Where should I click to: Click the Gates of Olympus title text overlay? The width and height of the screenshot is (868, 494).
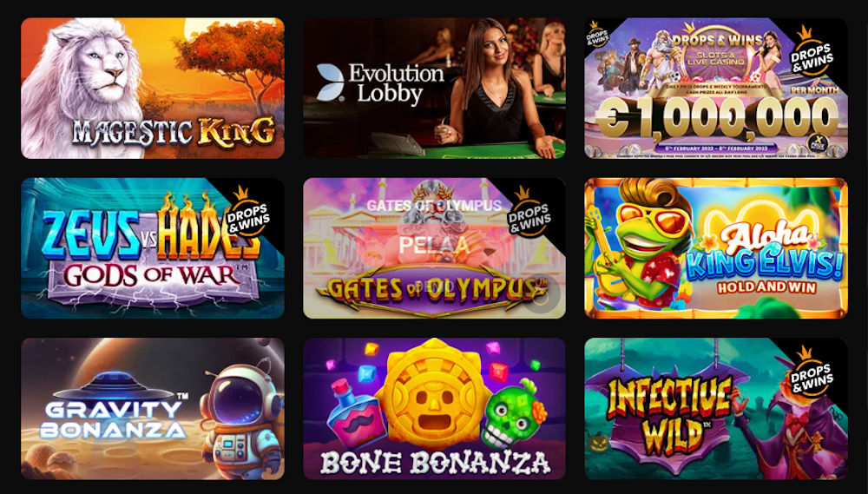(434, 206)
